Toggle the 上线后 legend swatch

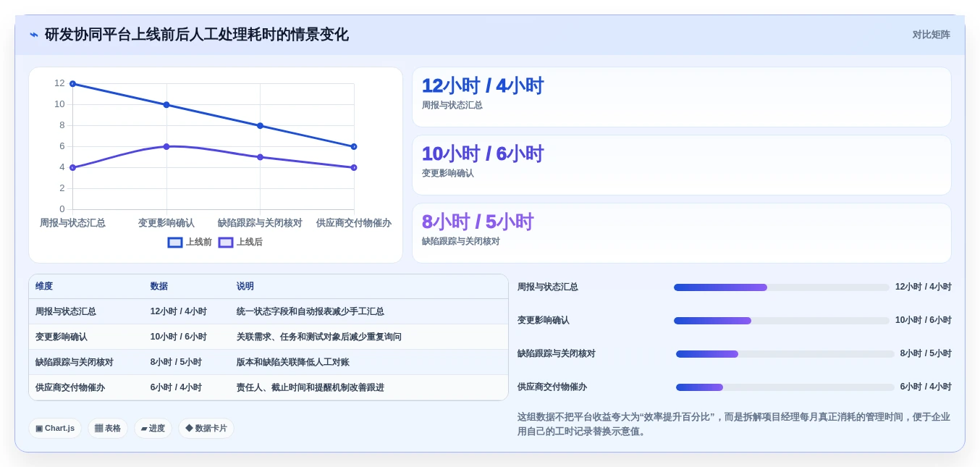tap(226, 243)
